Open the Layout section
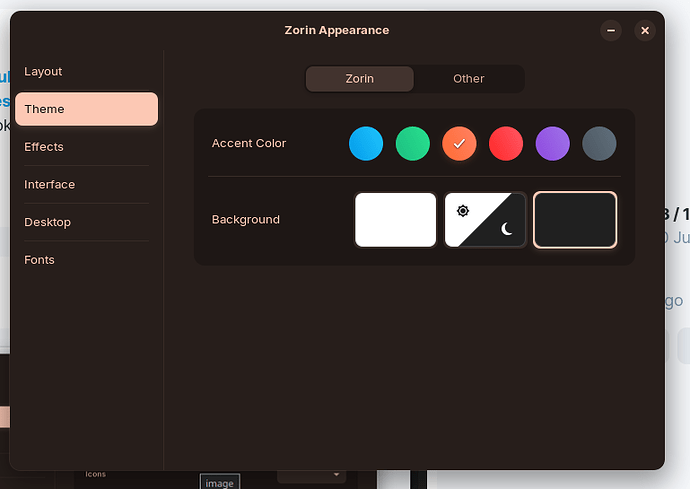The height and width of the screenshot is (489, 690). pos(86,71)
